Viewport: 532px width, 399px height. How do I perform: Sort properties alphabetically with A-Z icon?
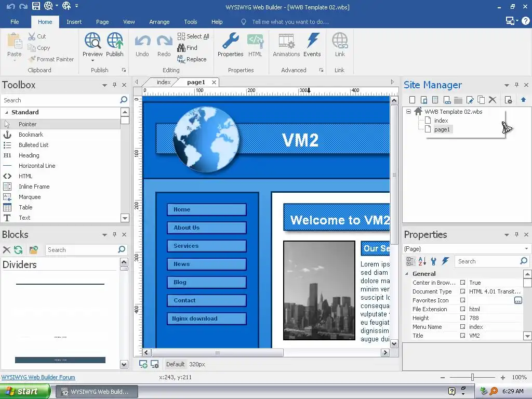(422, 261)
